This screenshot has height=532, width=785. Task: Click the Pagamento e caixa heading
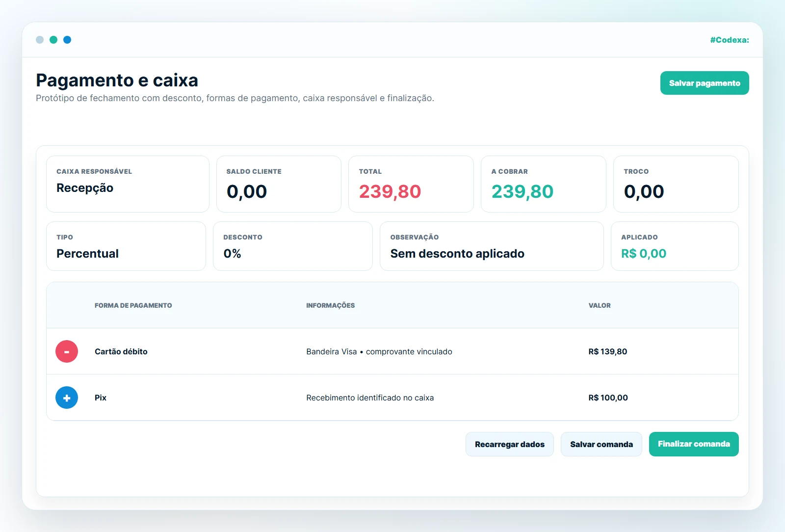[x=117, y=80]
